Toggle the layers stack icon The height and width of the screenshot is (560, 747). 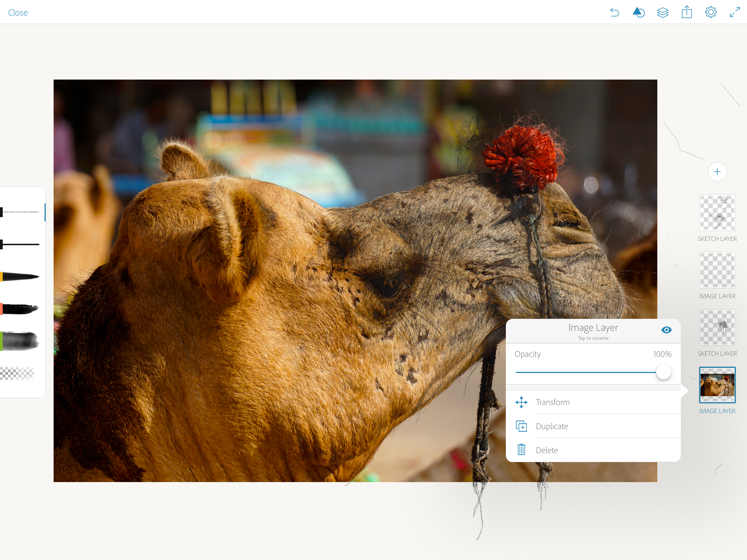tap(663, 13)
